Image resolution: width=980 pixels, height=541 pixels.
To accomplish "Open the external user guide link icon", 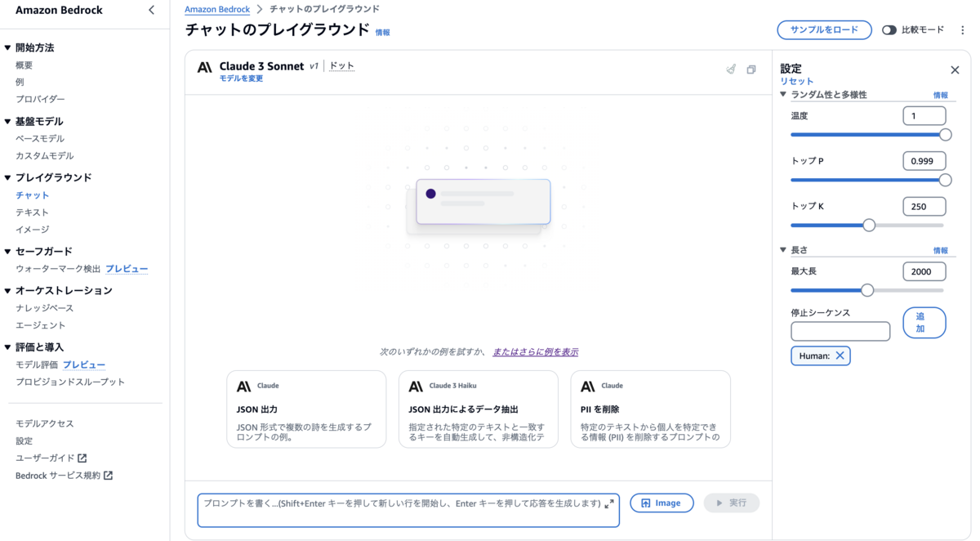I will tap(82, 458).
